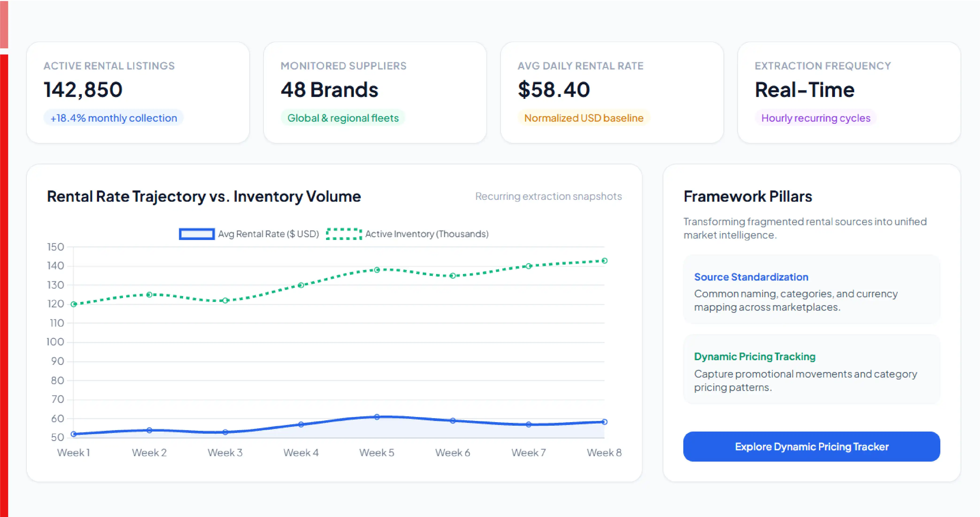The width and height of the screenshot is (980, 517).
Task: Select the '48 Brands' value
Action: pos(330,90)
